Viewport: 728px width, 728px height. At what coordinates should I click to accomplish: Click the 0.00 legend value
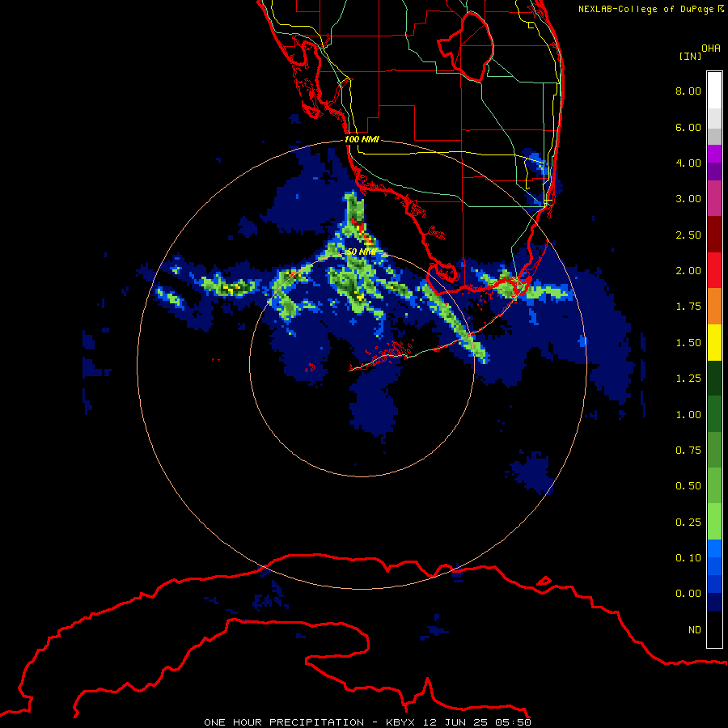(688, 594)
